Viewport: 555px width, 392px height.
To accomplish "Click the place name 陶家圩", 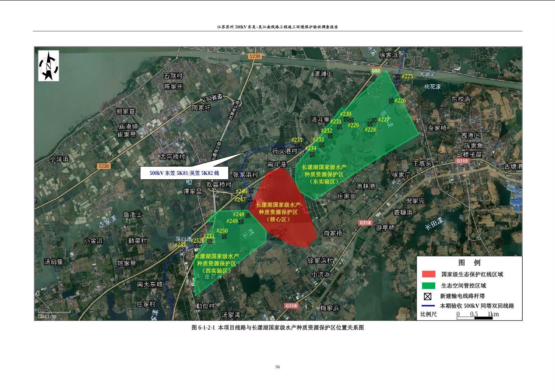I will [201, 107].
